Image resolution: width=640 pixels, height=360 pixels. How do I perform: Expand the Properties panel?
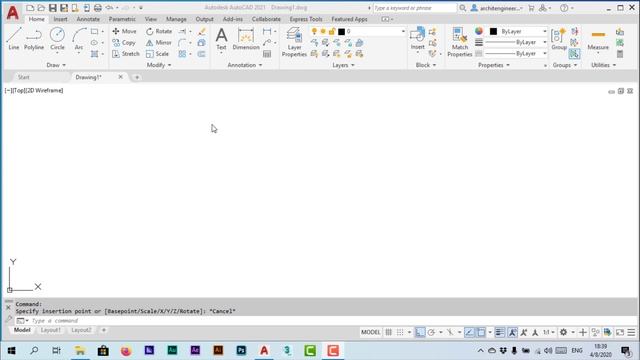(493, 65)
